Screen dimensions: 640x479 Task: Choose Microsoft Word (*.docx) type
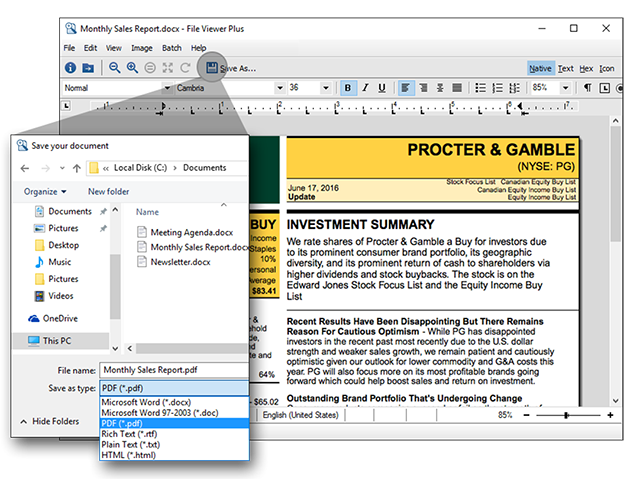tap(174, 402)
